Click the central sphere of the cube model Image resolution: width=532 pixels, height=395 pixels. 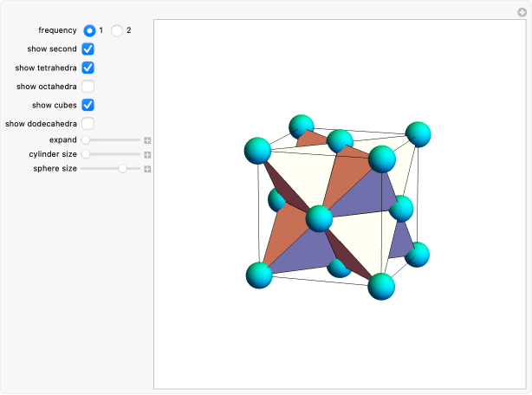point(319,218)
